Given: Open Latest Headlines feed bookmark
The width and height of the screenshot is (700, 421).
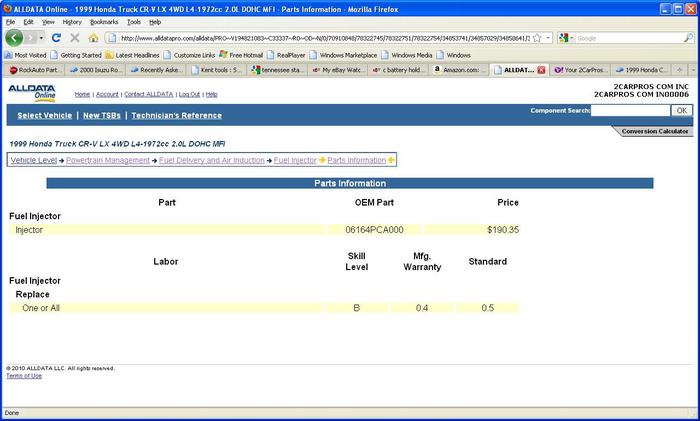Looking at the screenshot, I should [133, 55].
